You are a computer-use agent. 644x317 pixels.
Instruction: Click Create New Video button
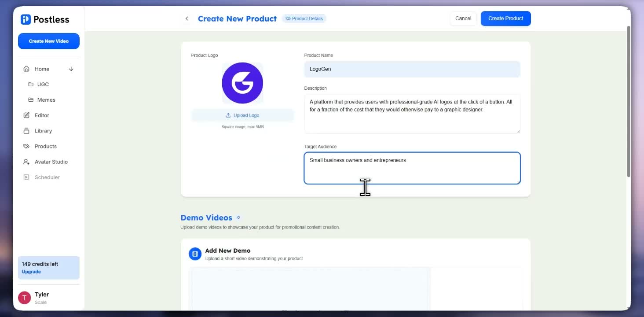49,41
